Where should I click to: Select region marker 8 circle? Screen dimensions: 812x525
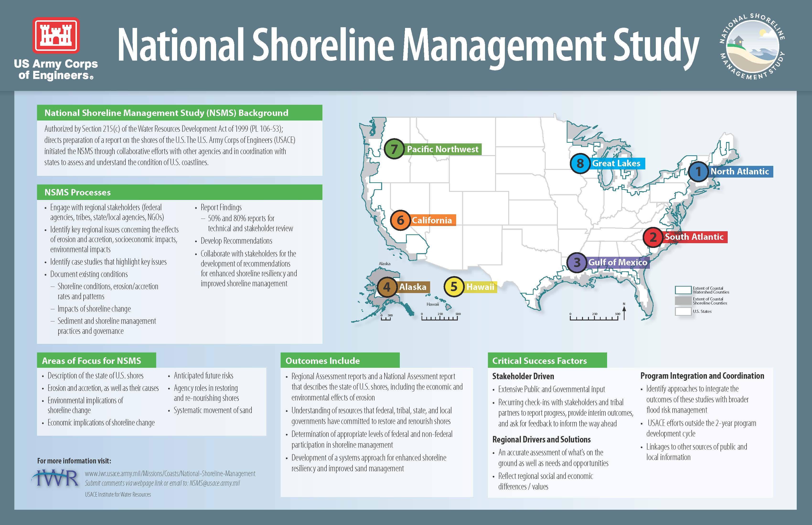pos(580,164)
